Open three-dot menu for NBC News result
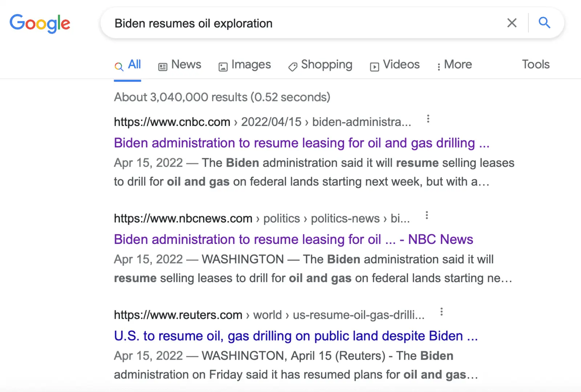The image size is (581, 392). click(427, 216)
